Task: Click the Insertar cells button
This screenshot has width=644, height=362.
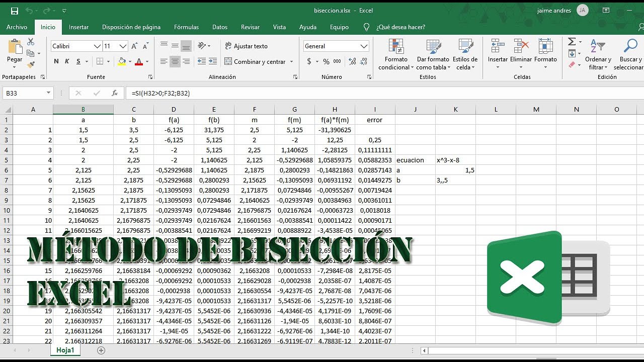Action: [x=498, y=54]
